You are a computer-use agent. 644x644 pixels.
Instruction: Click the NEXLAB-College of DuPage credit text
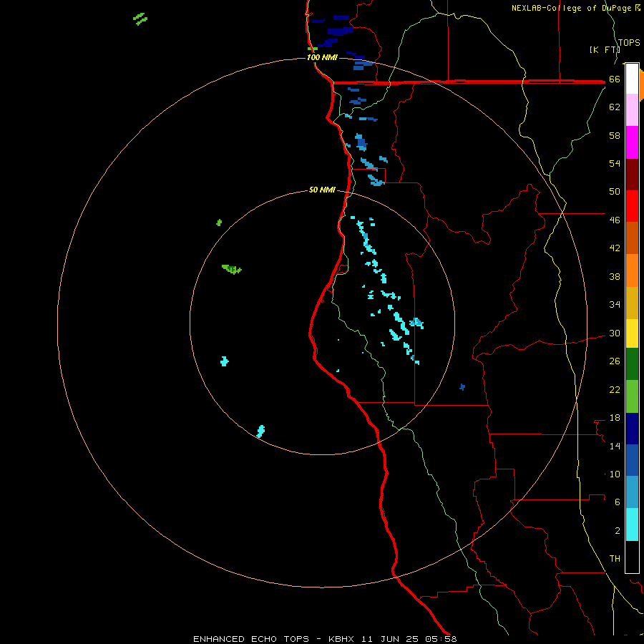tap(576, 8)
